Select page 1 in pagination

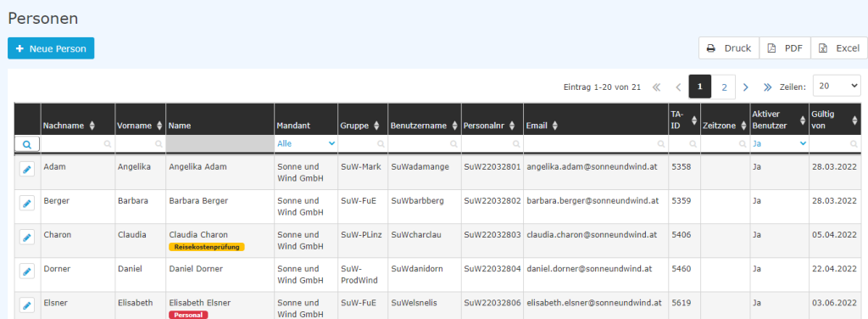point(699,87)
